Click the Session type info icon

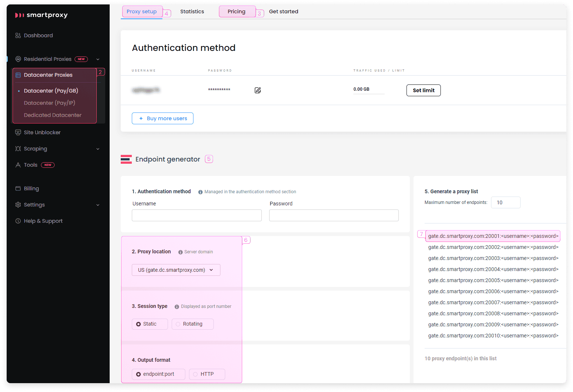[x=177, y=307]
